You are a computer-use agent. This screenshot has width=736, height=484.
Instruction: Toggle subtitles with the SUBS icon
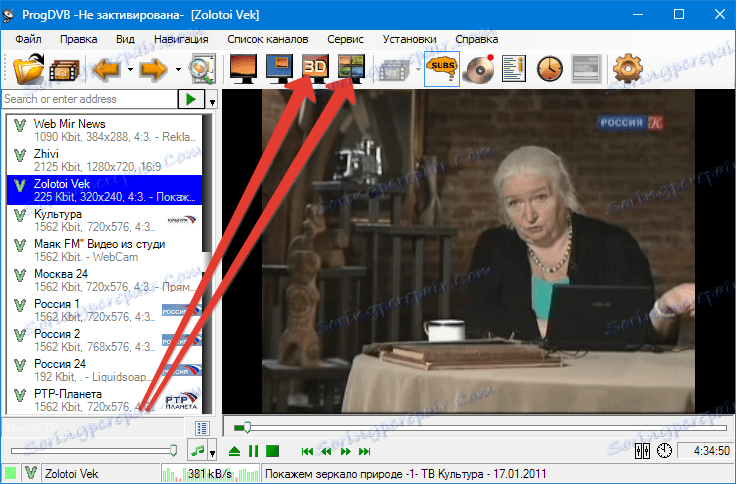point(442,69)
